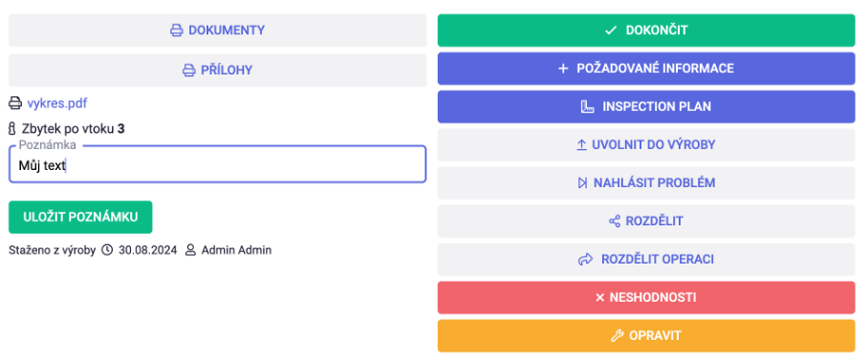Open the Neshodnosti red button

[646, 298]
